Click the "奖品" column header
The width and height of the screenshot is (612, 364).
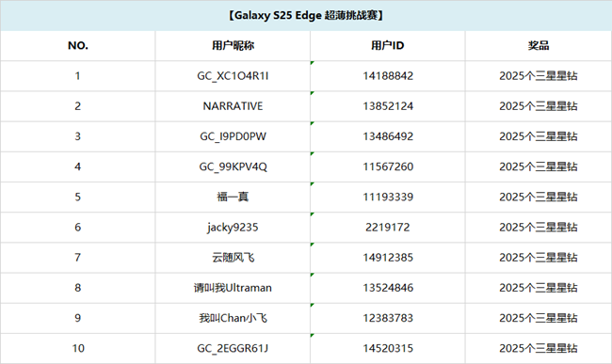pyautogui.click(x=539, y=45)
